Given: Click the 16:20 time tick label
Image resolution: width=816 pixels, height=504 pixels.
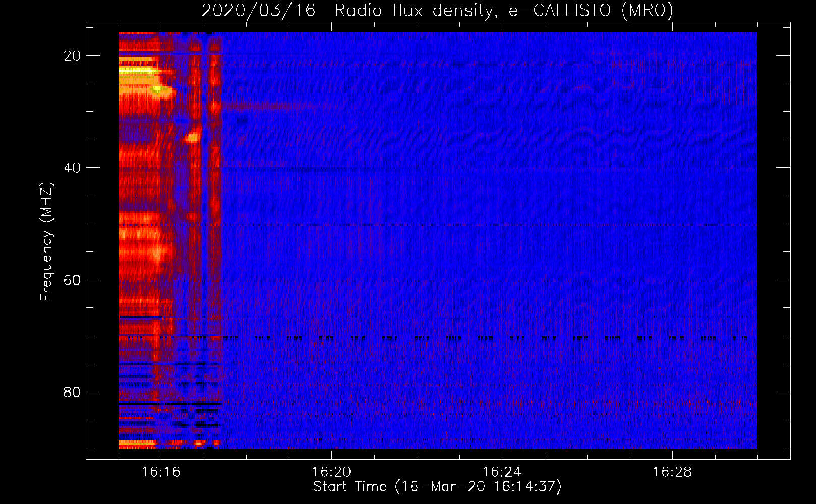Looking at the screenshot, I should pyautogui.click(x=331, y=472).
